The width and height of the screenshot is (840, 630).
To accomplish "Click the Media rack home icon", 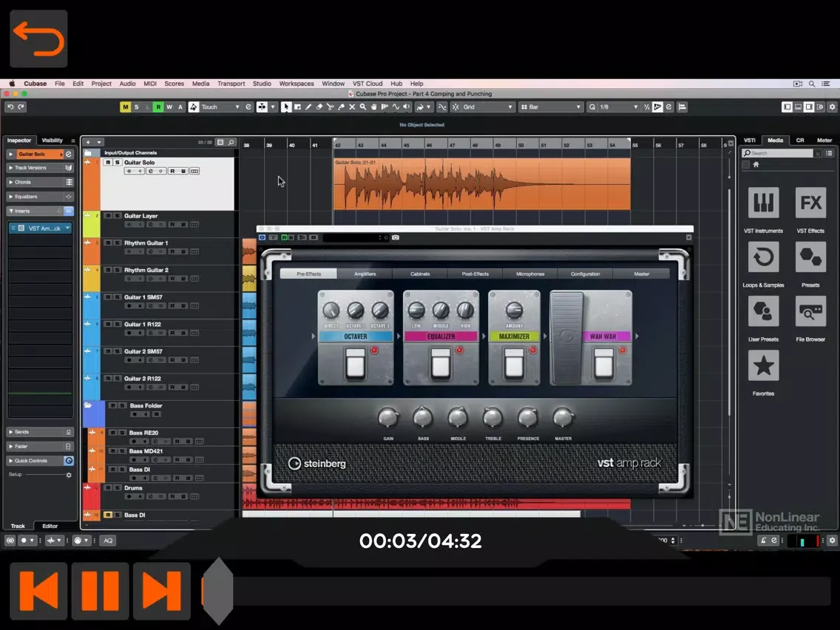I will coord(756,164).
